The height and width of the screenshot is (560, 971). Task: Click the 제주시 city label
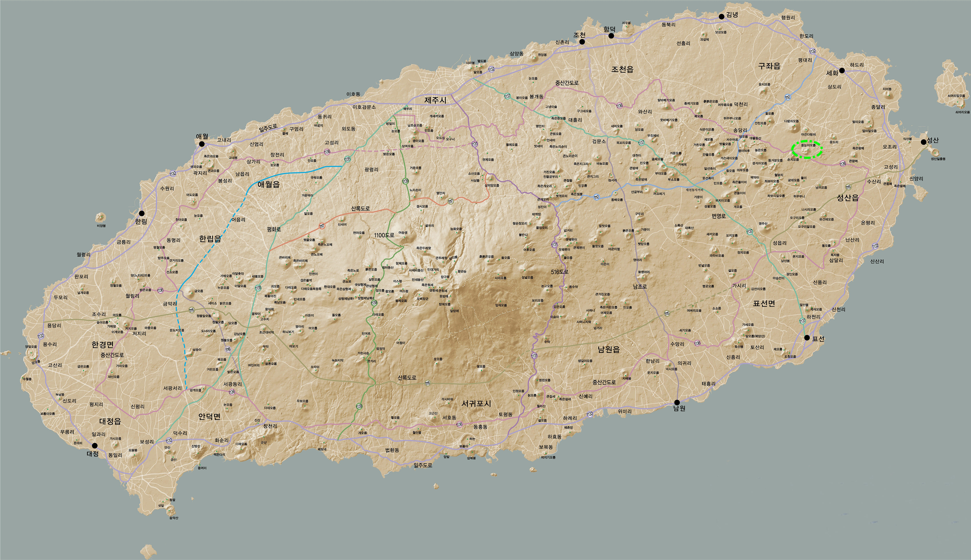point(435,100)
